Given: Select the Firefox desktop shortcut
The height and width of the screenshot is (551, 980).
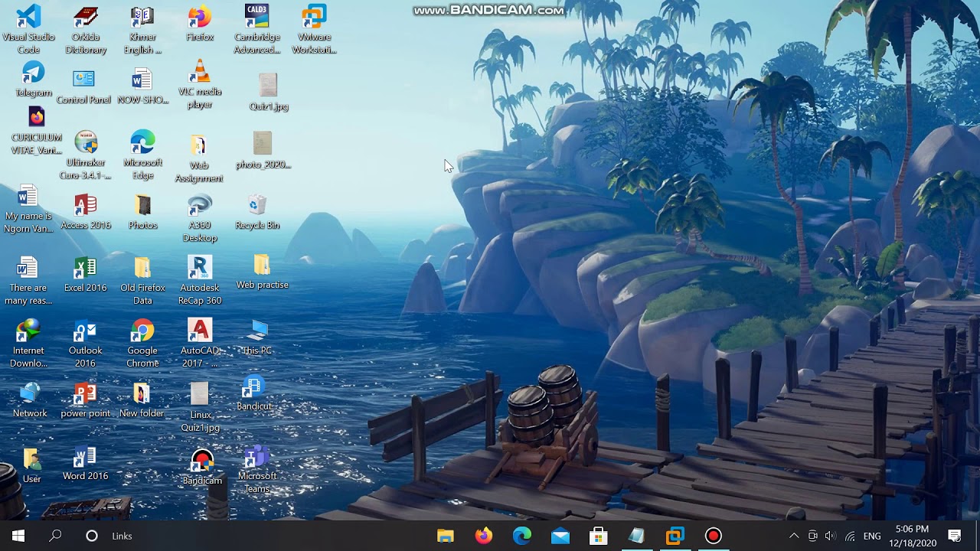Looking at the screenshot, I should pyautogui.click(x=200, y=23).
